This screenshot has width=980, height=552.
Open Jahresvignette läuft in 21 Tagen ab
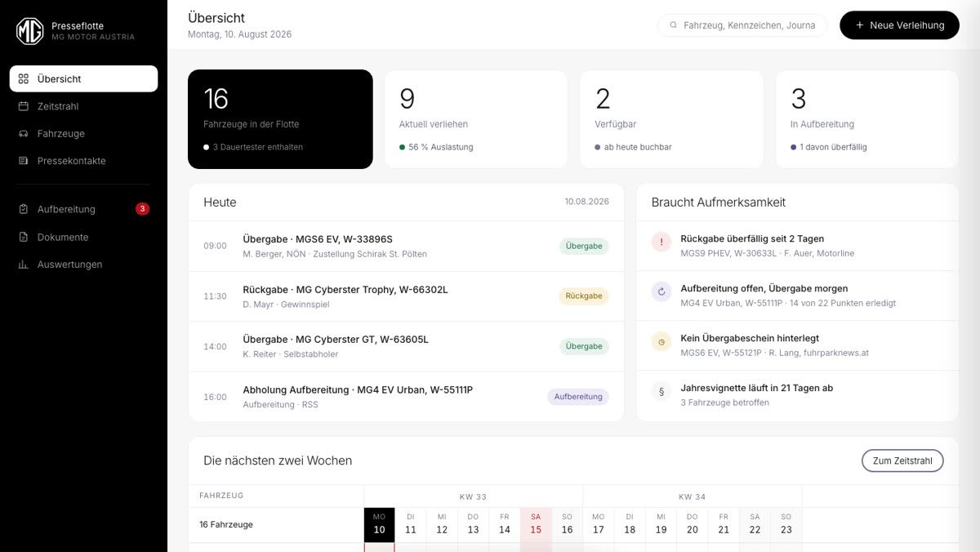pyautogui.click(x=798, y=395)
